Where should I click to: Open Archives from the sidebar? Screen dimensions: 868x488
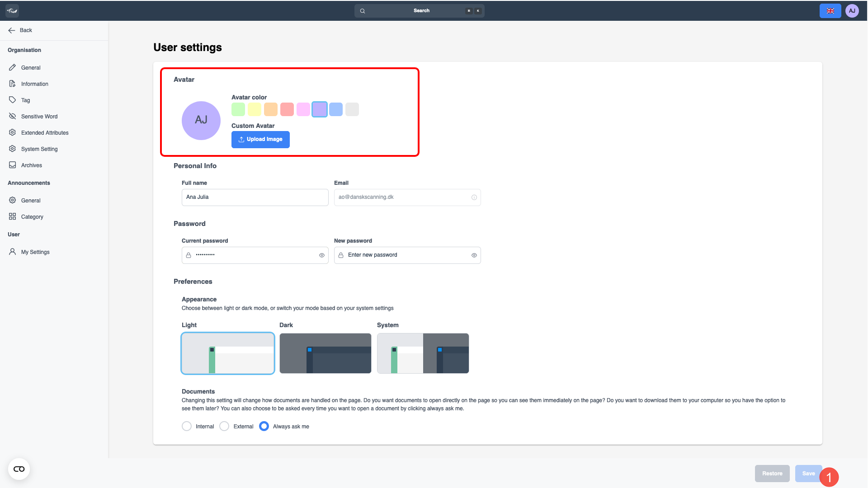(32, 165)
